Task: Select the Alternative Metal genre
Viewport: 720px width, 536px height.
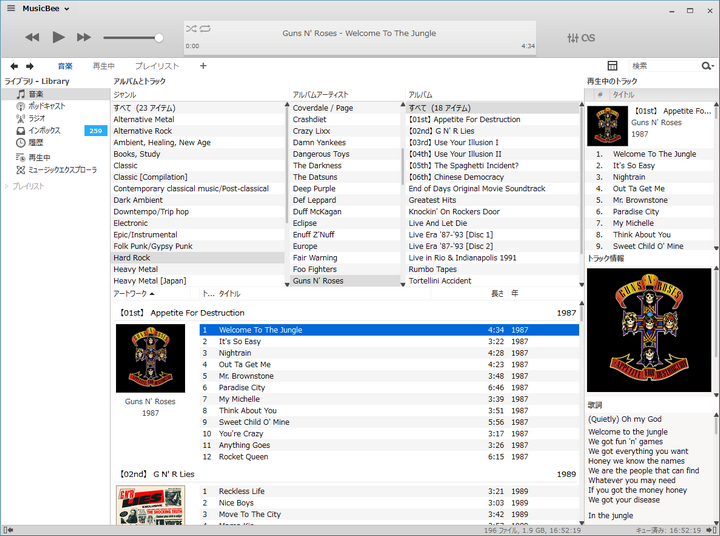Action: (198, 119)
